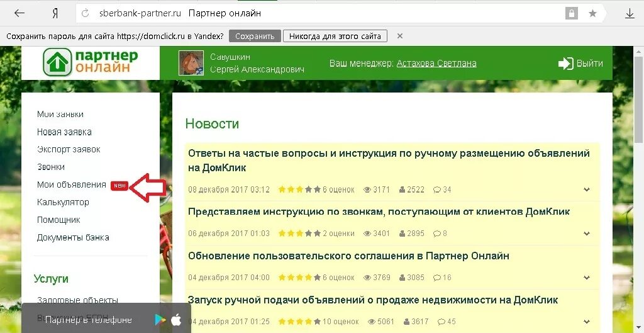Image resolution: width=644 pixels, height=333 pixels.
Task: Open the user avatar picture
Action: [x=191, y=63]
